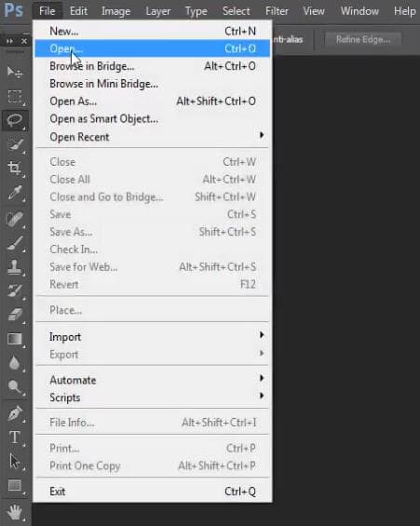
Task: Choose Open... from the File menu
Action: (153, 48)
